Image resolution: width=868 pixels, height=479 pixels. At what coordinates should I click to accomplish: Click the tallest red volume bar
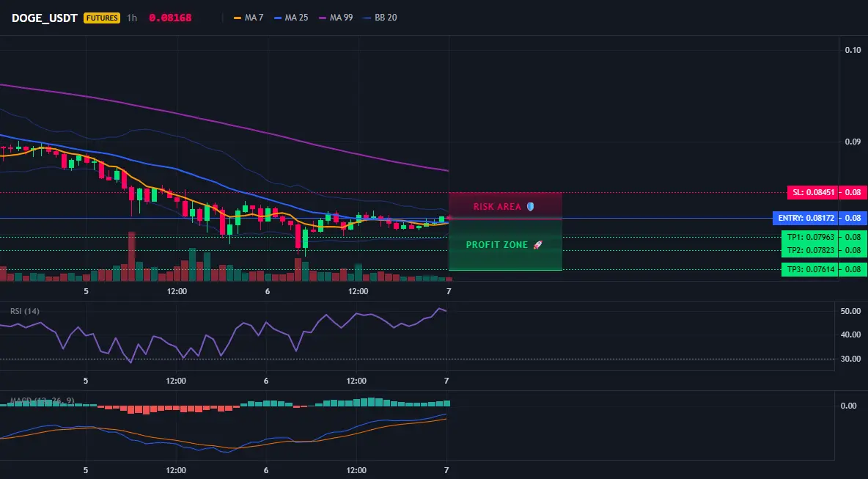point(132,257)
